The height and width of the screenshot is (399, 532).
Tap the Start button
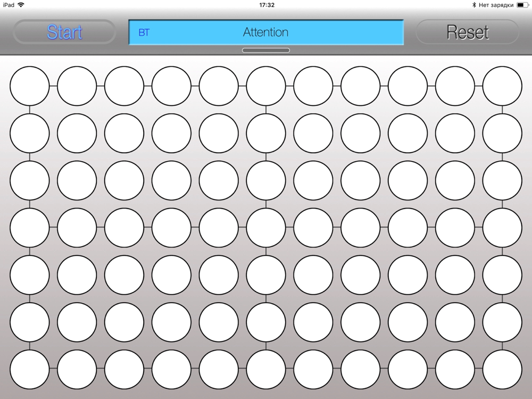(x=64, y=32)
